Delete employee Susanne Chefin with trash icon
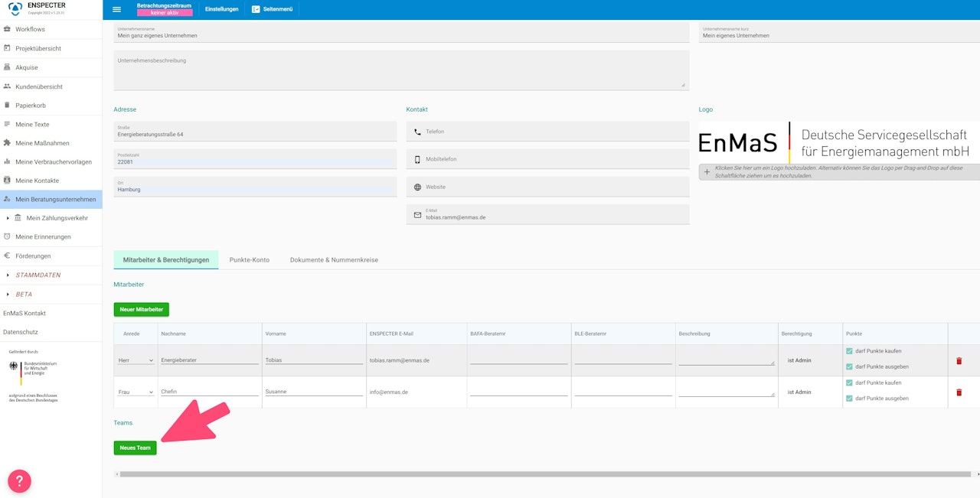The width and height of the screenshot is (980, 498). pos(959,392)
